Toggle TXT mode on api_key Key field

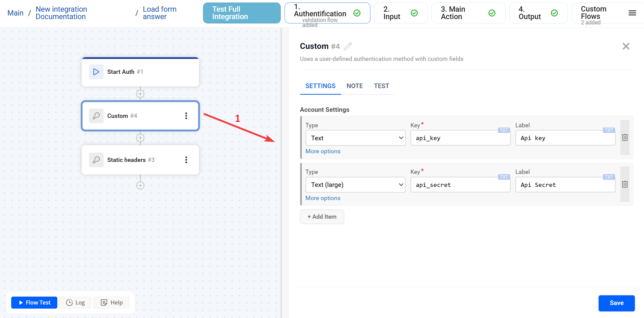(x=504, y=130)
